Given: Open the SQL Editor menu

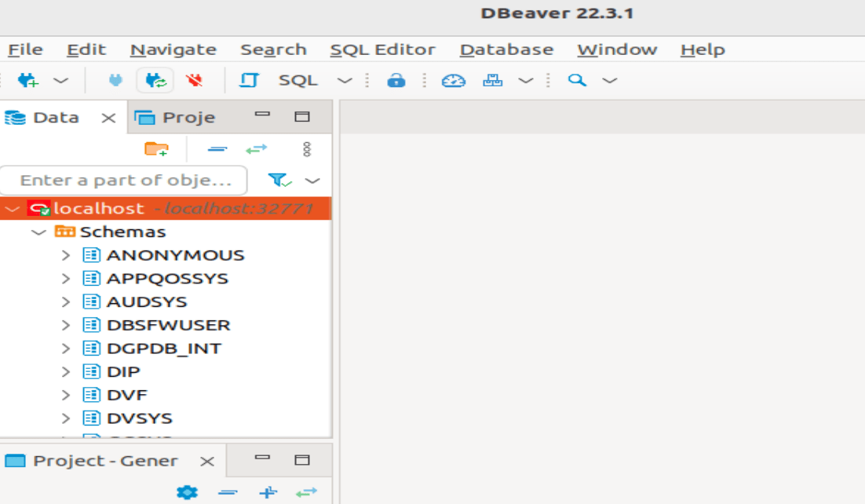Looking at the screenshot, I should click(383, 49).
